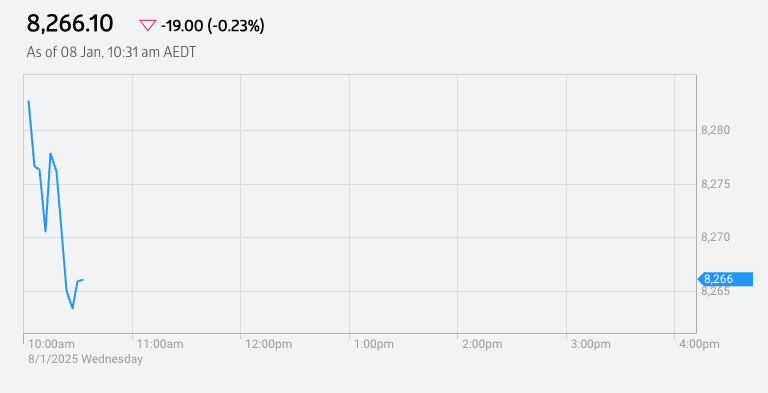Click the opening peak of the blue line
The image size is (768, 393).
(28, 101)
